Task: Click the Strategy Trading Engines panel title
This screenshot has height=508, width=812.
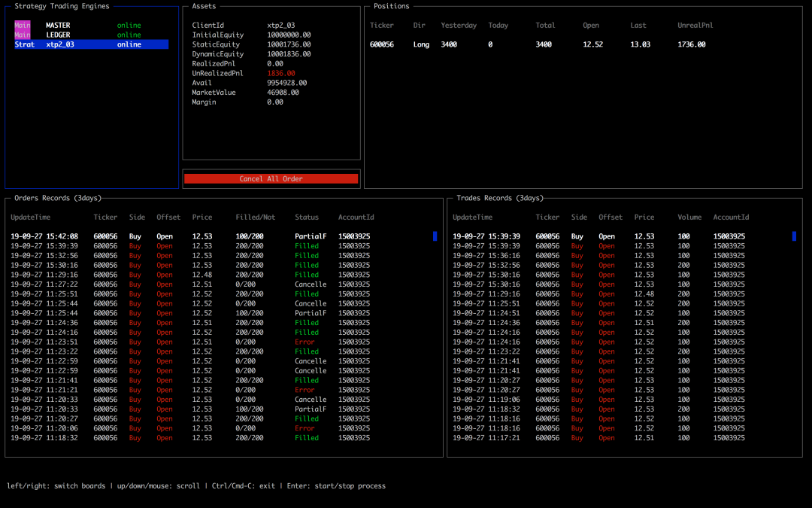Action: point(62,6)
